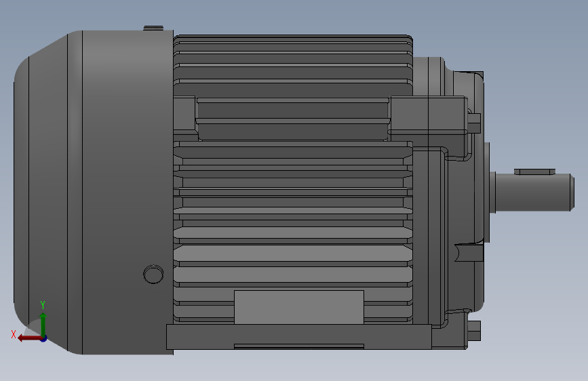The height and width of the screenshot is (381, 588).
Task: Select the motor mounting foot base plate
Action: click(299, 337)
